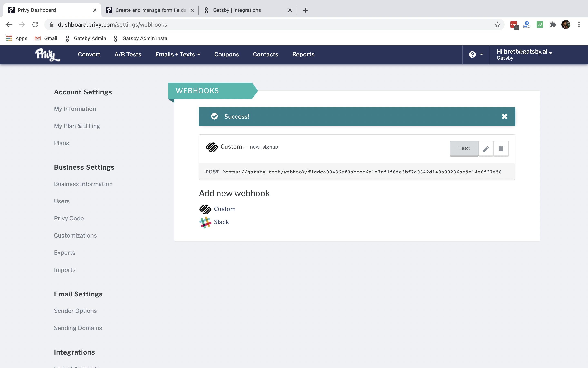This screenshot has width=588, height=368.
Task: Click the Success checkmark icon
Action: pos(214,116)
